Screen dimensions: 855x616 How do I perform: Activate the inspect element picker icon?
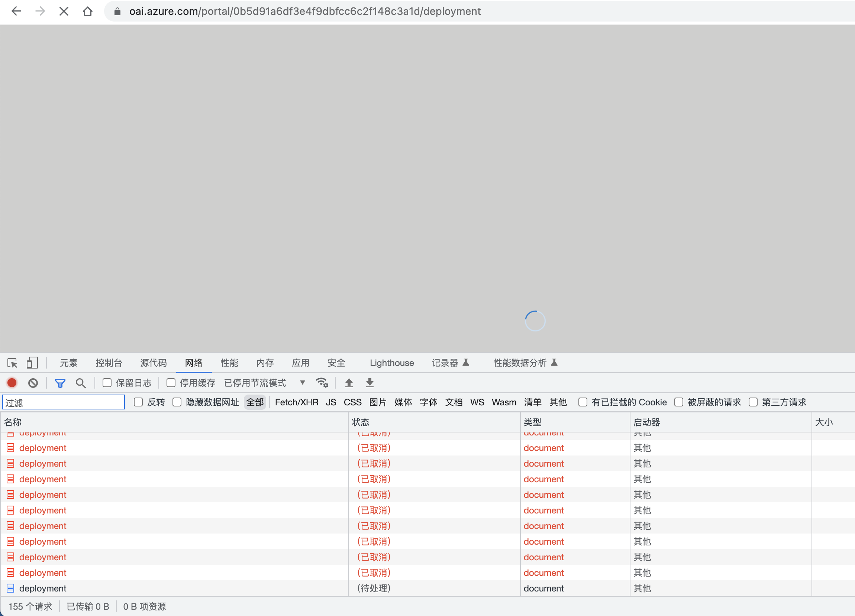(x=12, y=363)
